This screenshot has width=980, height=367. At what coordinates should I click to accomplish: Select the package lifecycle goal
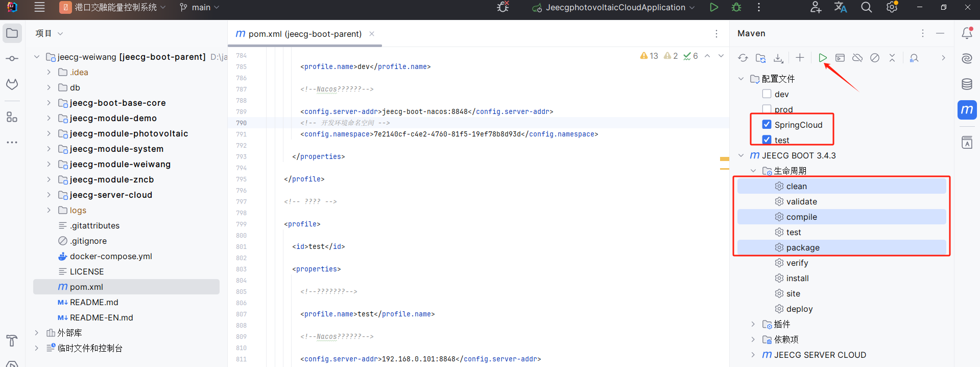(842, 247)
